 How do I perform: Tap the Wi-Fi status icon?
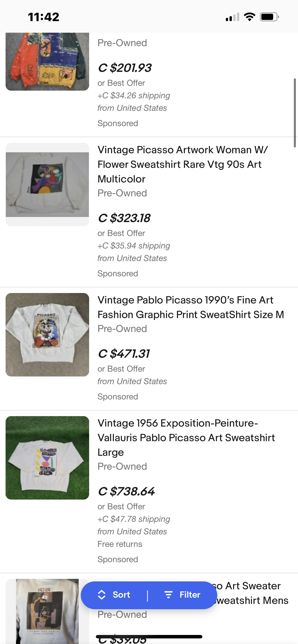point(249,17)
